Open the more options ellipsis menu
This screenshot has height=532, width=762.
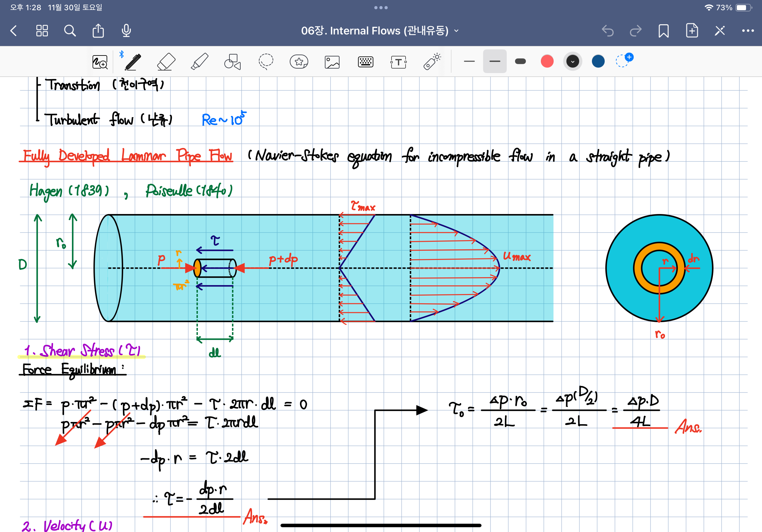point(748,31)
